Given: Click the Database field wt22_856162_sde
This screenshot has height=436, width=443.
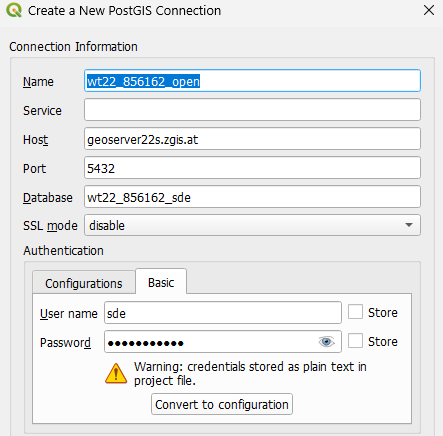Looking at the screenshot, I should pos(252,197).
